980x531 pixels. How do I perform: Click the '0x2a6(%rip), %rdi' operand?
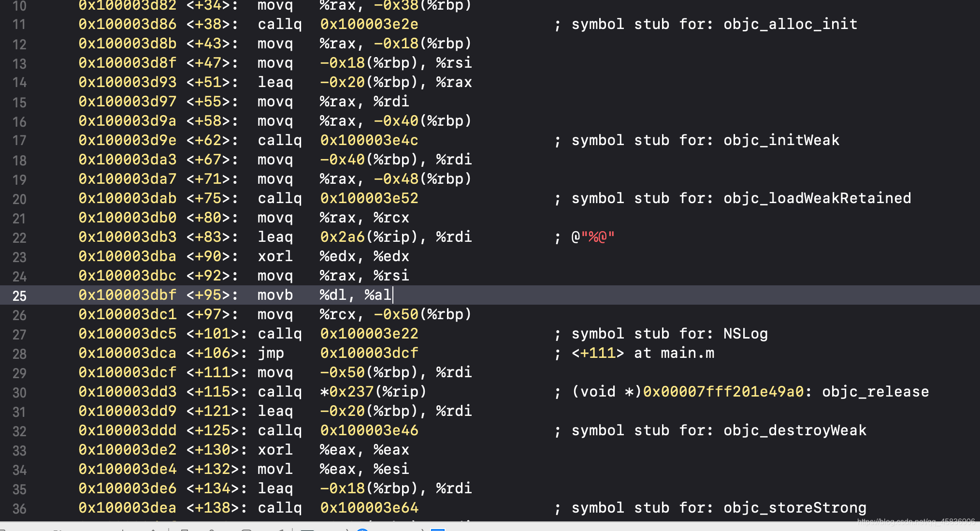tap(396, 237)
